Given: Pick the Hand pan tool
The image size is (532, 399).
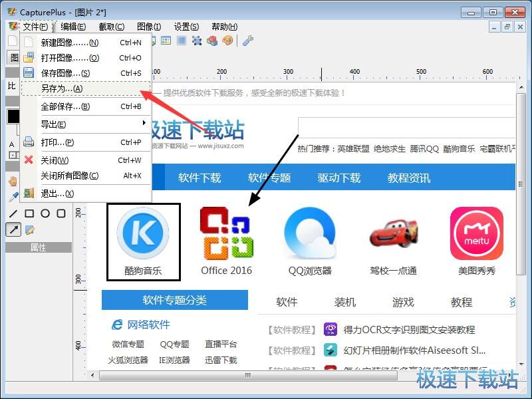Looking at the screenshot, I should pos(13,181).
